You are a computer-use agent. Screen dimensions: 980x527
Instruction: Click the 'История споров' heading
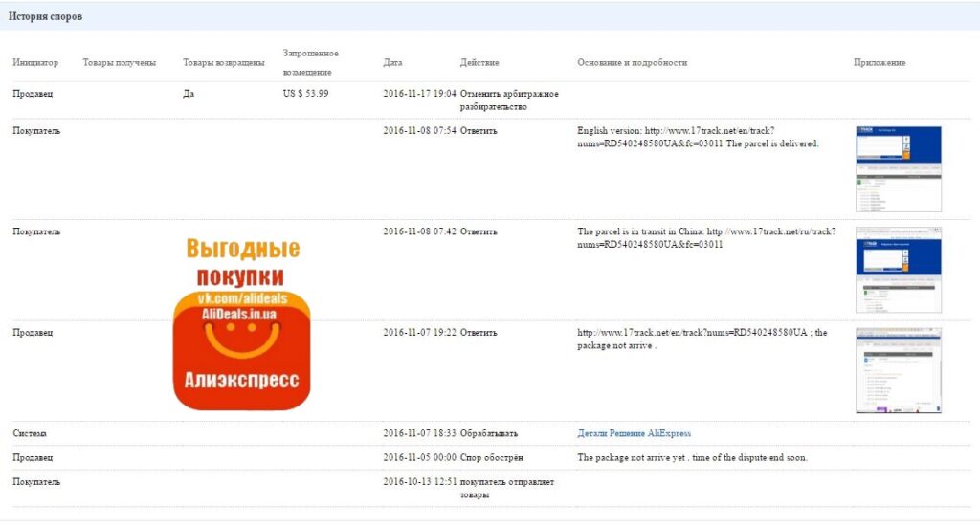click(x=45, y=16)
